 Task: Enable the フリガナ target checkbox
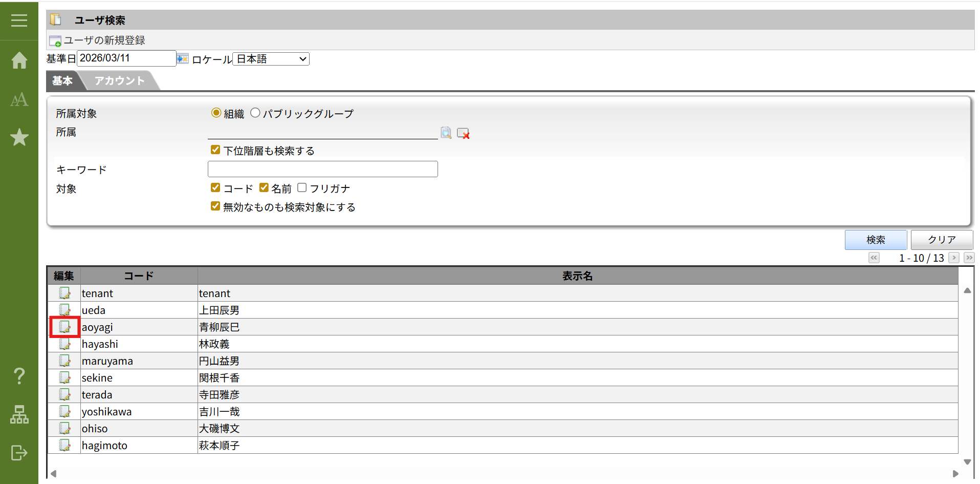click(302, 188)
